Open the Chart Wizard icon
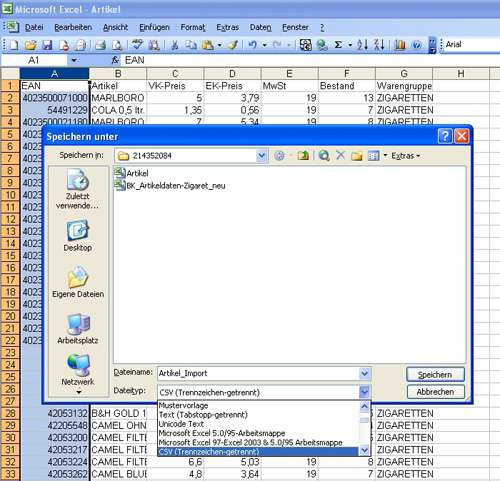This screenshot has height=481, width=500. click(x=400, y=45)
